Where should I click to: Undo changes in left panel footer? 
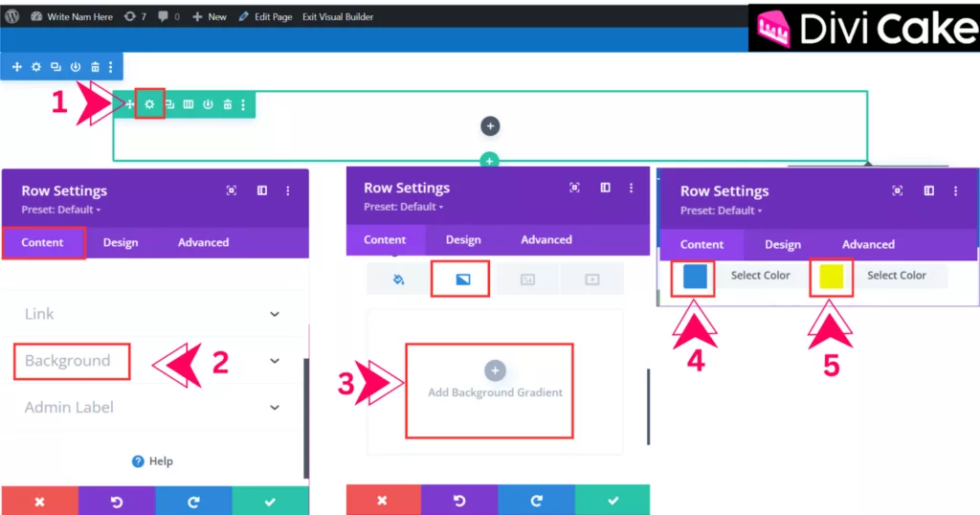coord(116,502)
